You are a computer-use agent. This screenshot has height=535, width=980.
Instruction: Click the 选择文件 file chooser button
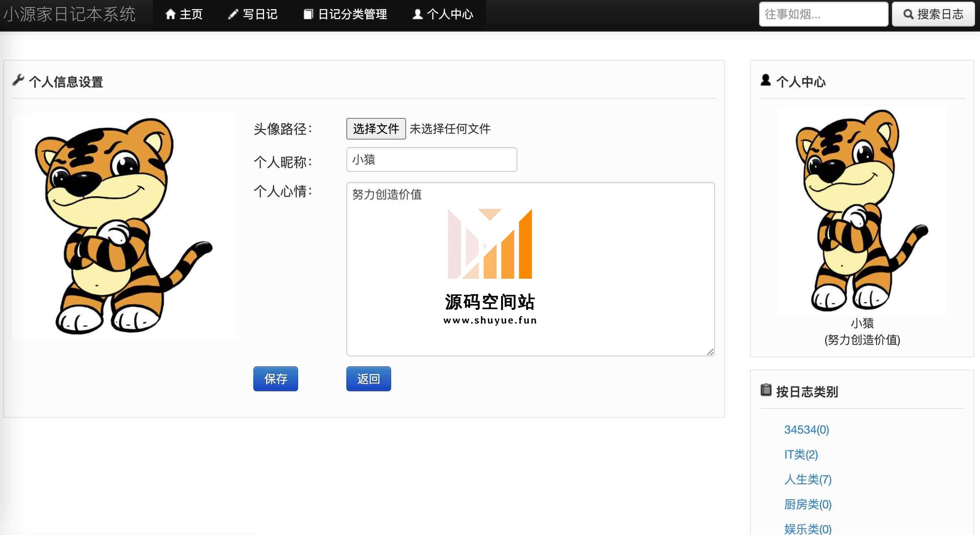[376, 129]
